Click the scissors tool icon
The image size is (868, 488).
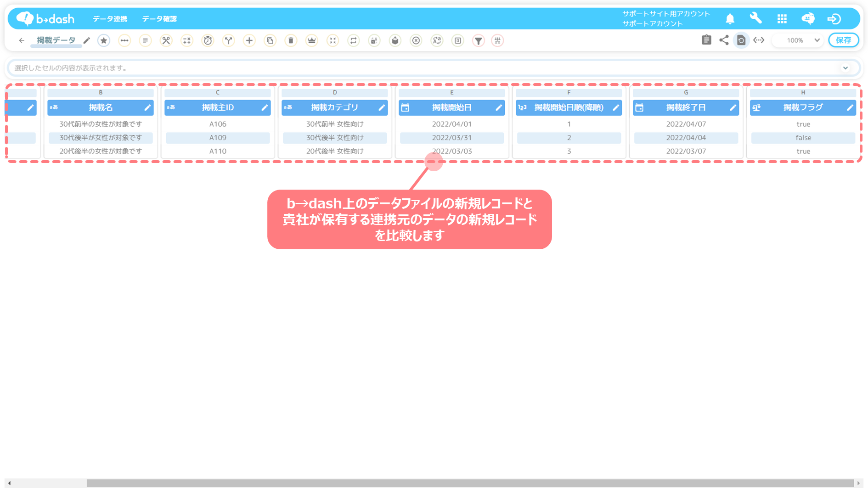click(166, 40)
